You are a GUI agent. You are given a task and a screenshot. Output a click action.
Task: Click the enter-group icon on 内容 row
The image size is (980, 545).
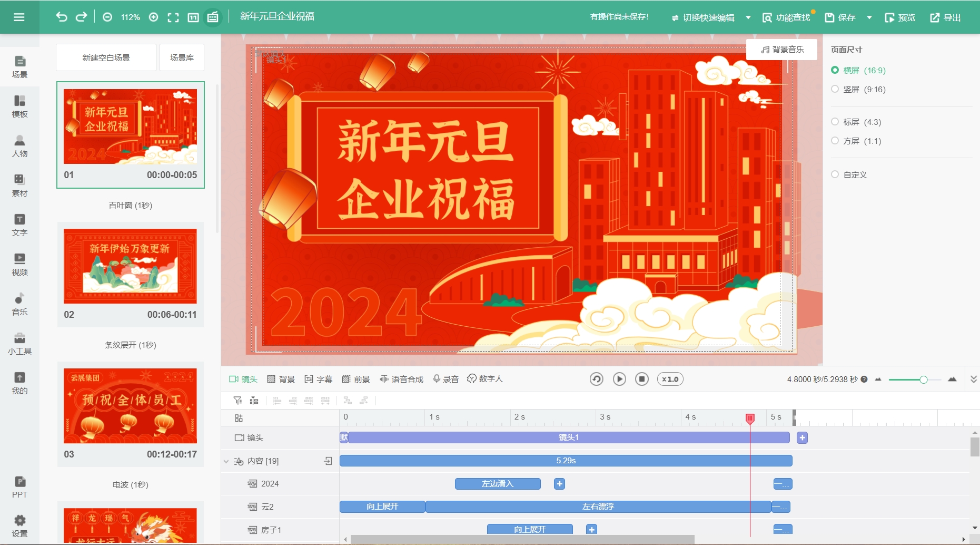(328, 461)
